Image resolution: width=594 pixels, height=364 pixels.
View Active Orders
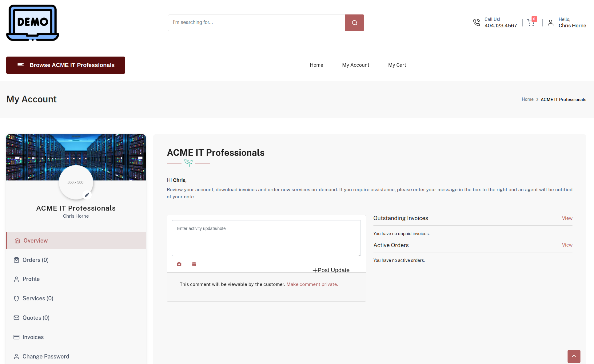point(567,245)
